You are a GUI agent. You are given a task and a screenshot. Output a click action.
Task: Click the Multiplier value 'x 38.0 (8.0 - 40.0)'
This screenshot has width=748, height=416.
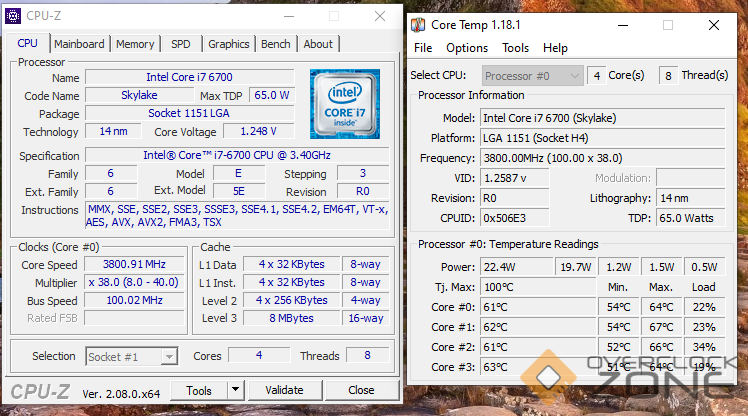pos(135,282)
